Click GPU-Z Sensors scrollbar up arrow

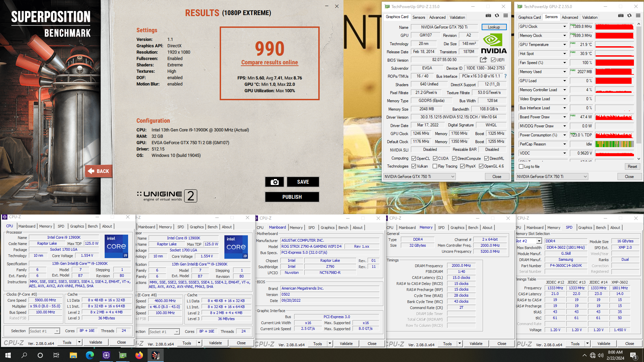pyautogui.click(x=639, y=24)
